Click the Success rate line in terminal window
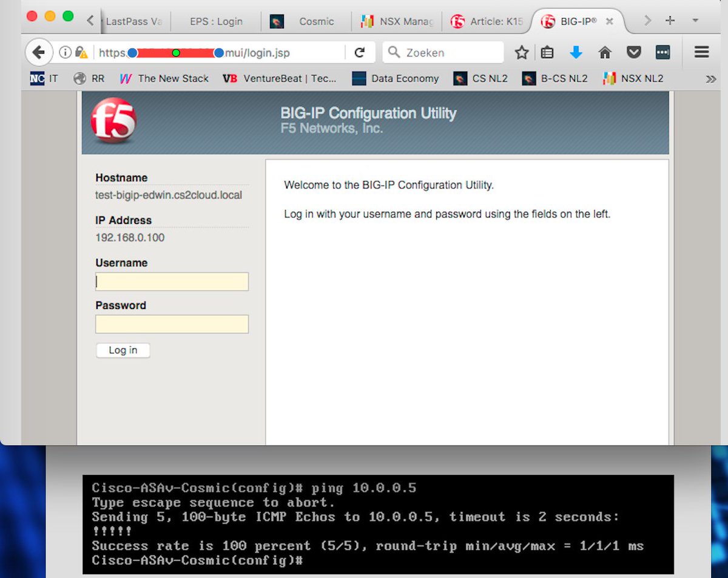The width and height of the screenshot is (728, 578). (x=368, y=546)
